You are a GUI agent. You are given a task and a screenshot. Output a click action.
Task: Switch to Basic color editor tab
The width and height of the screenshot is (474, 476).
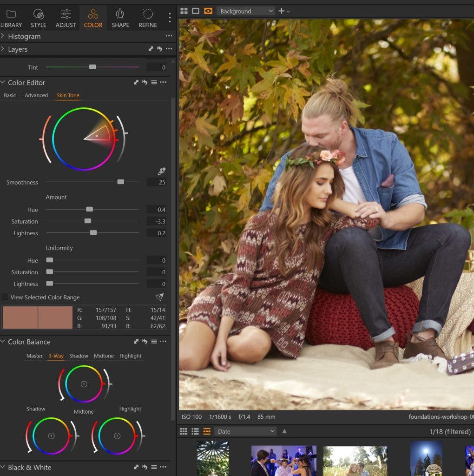[x=10, y=95]
